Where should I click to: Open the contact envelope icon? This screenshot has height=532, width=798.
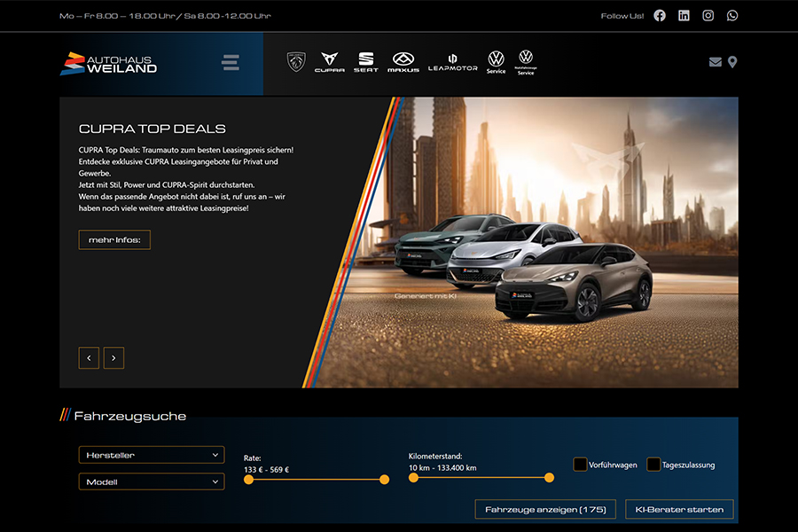(716, 62)
